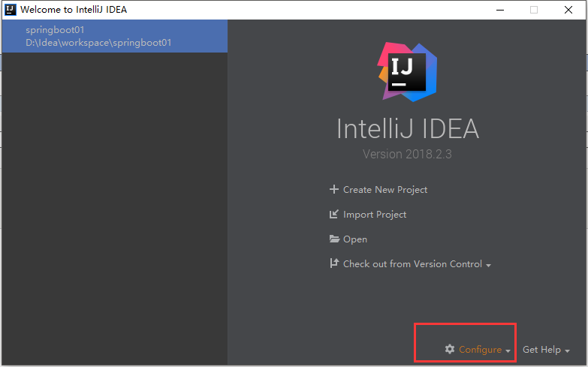Open the springboot01 recent project
The height and width of the screenshot is (367, 588).
pos(115,36)
